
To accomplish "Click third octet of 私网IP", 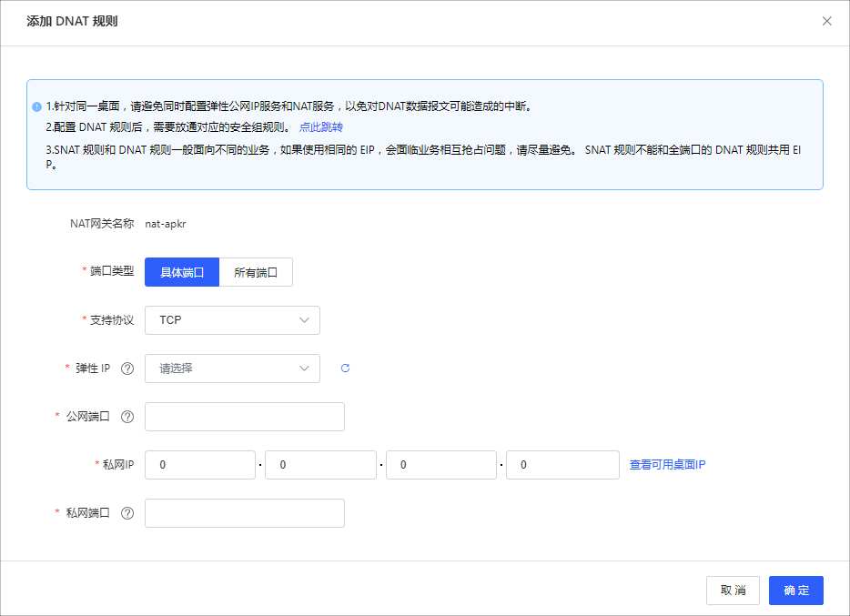I will (x=440, y=465).
